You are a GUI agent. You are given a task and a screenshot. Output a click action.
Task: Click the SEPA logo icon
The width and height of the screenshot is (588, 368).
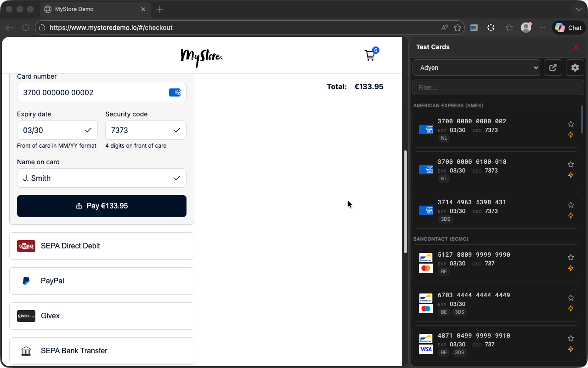coord(26,246)
